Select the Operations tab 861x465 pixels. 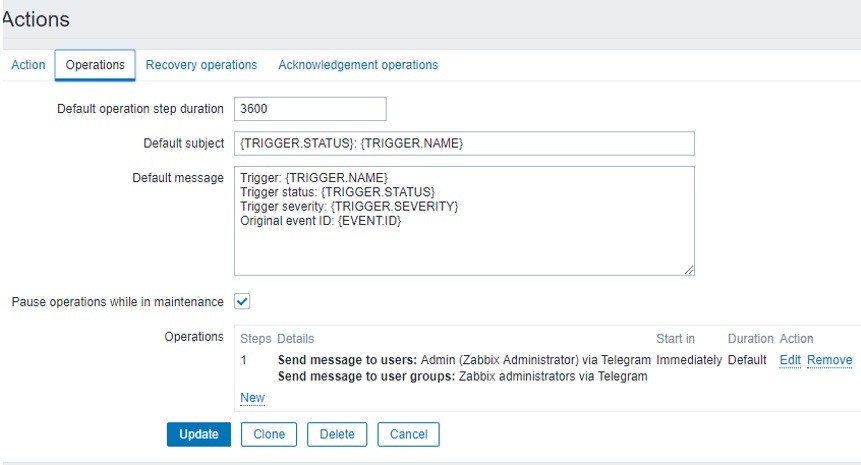coord(95,65)
